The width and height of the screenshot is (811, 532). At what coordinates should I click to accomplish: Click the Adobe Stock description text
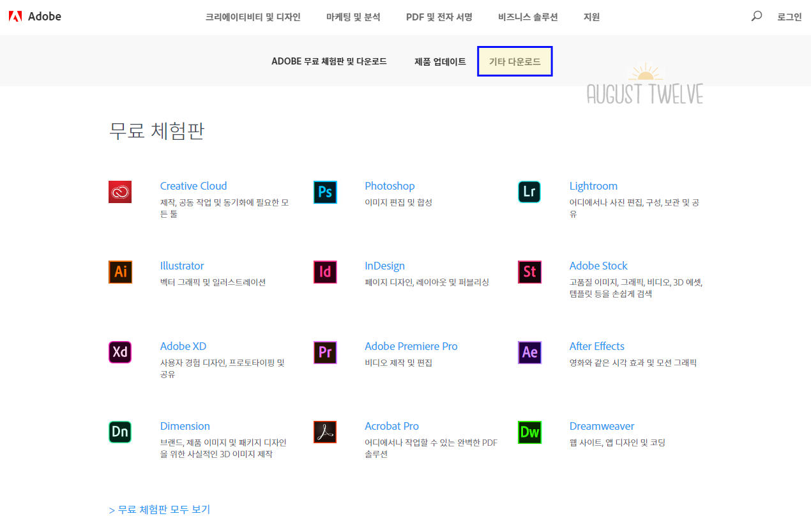[x=636, y=288]
